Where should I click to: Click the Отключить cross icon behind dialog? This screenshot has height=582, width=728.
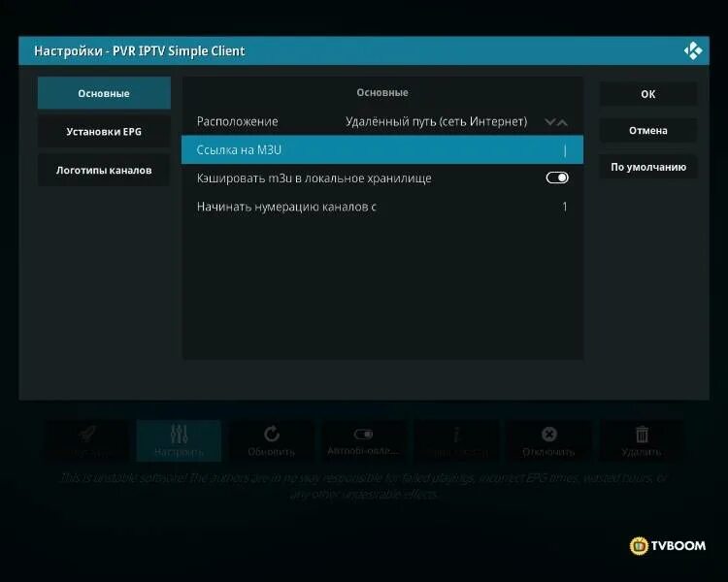click(x=548, y=435)
